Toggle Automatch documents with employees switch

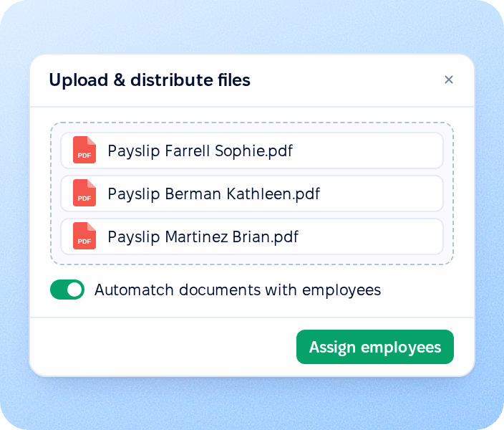coord(67,290)
